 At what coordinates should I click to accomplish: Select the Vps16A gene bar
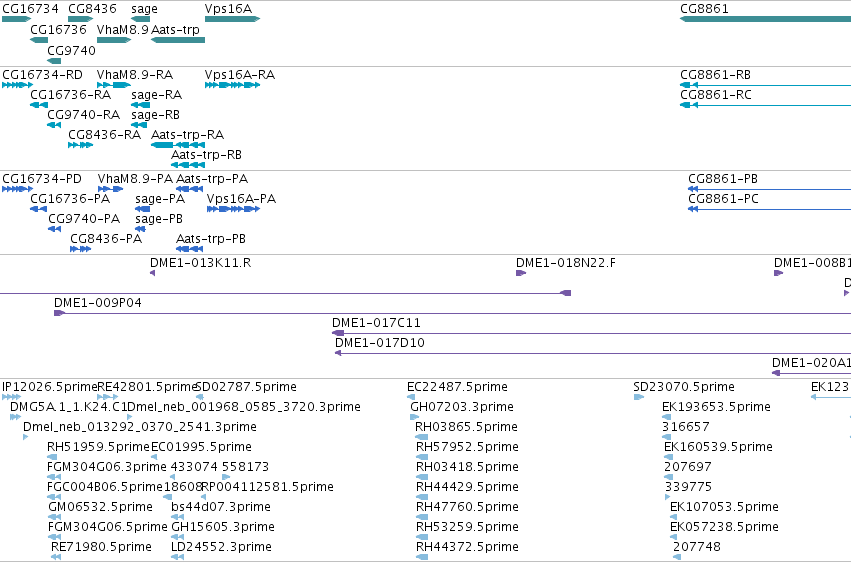click(232, 19)
